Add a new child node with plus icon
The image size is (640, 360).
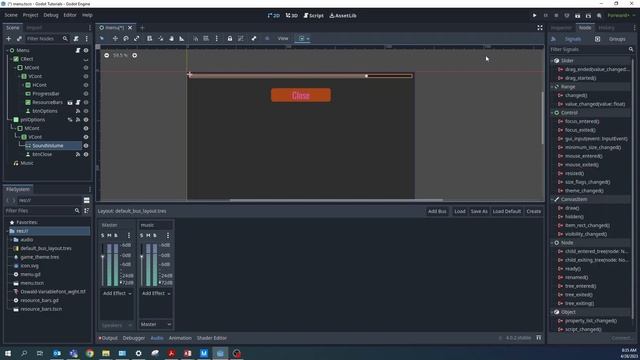9,39
